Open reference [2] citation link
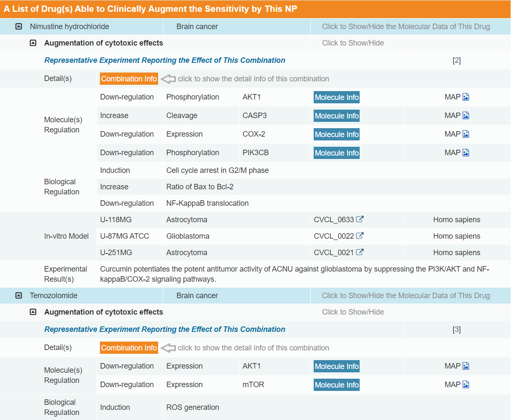Screen dimensions: 511x420 (457, 60)
